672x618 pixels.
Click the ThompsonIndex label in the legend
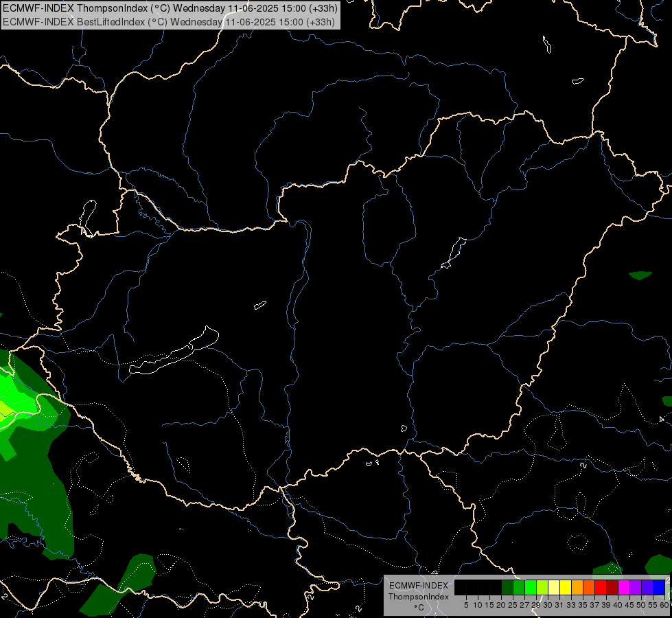tap(419, 597)
